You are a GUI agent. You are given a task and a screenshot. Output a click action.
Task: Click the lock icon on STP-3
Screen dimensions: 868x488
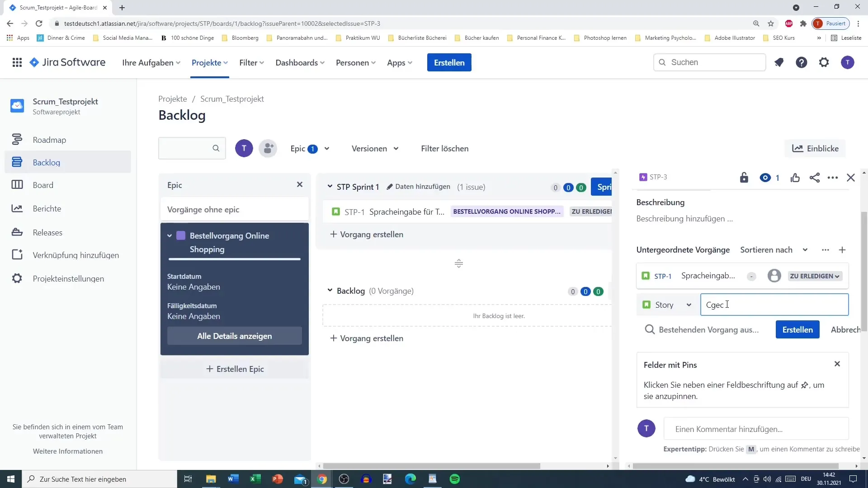coord(743,177)
